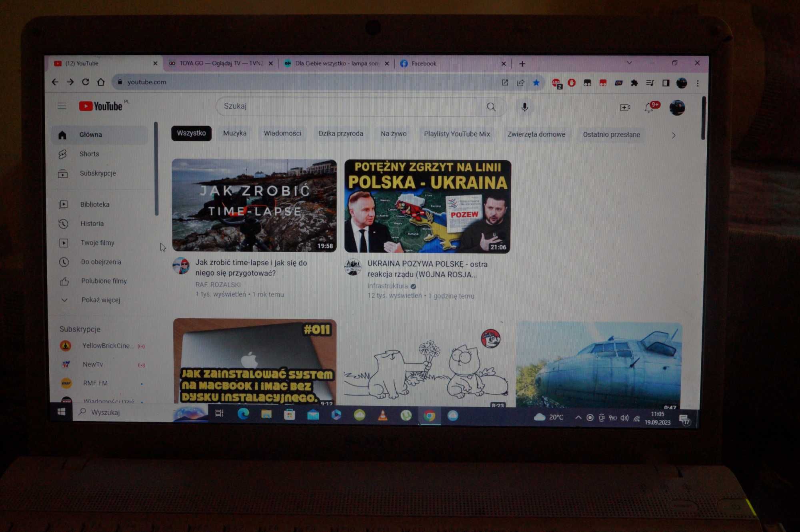The image size is (800, 532).
Task: Open the YouTube account avatar menu
Action: 677,108
